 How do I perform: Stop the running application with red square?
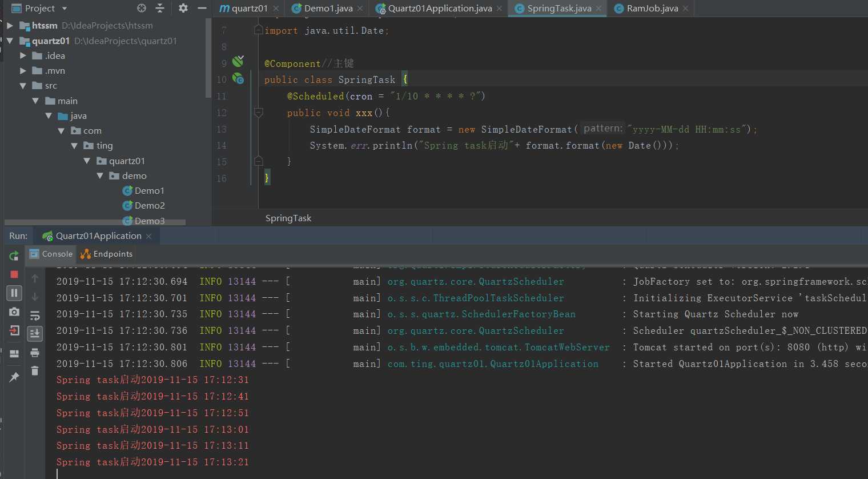(x=14, y=274)
